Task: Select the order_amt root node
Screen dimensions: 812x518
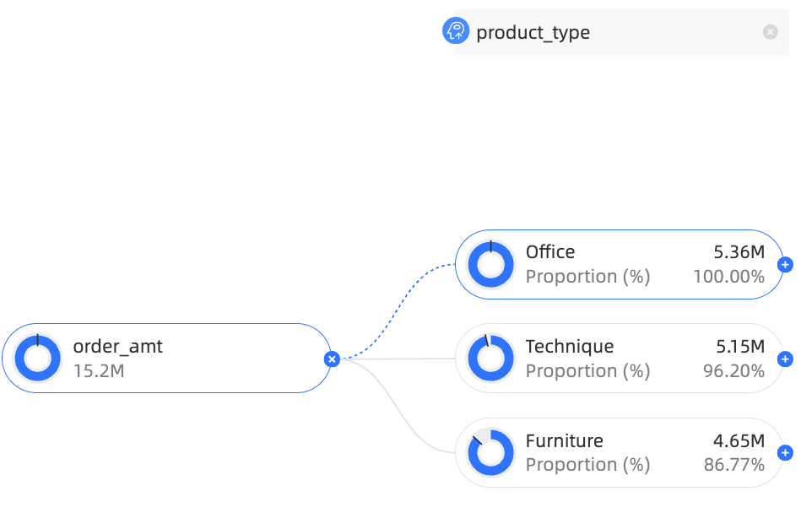Action: coord(167,358)
